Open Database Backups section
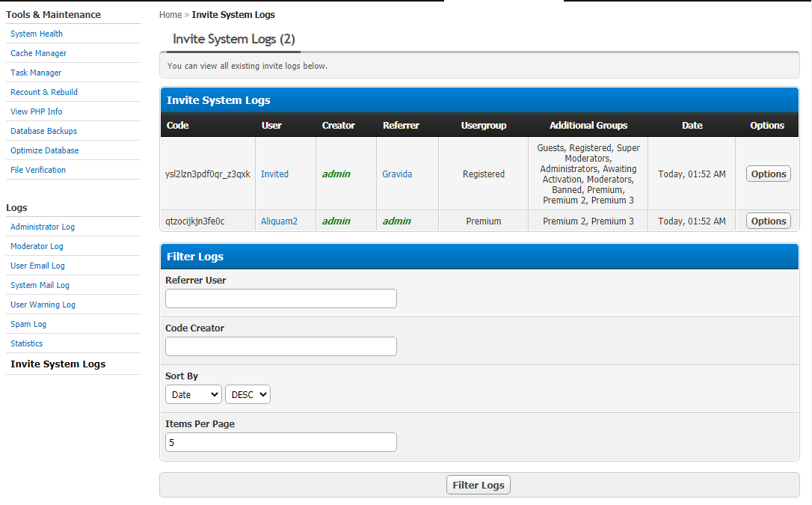Image resolution: width=812 pixels, height=505 pixels. tap(43, 131)
